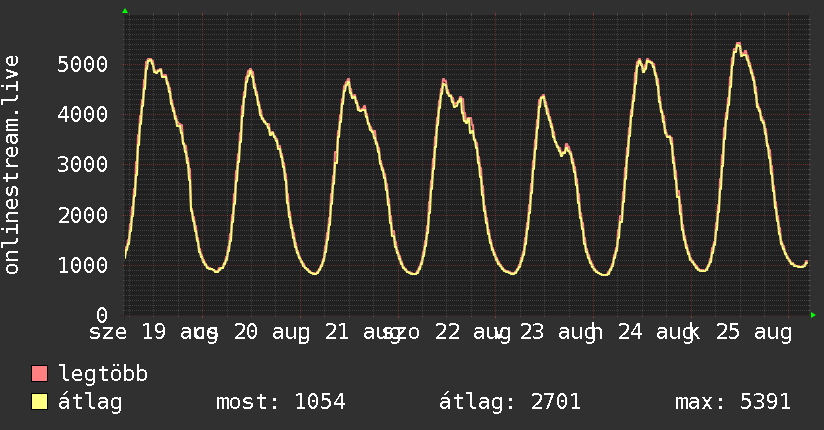
Task: Click the 'átlag: 2701' statistic
Action: pos(510,402)
